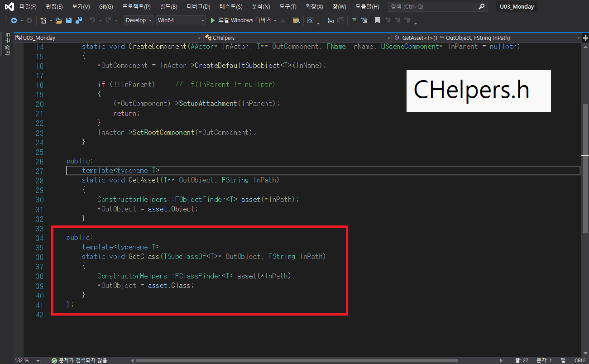
Task: Click the comment selected lines icon
Action: pos(354,20)
